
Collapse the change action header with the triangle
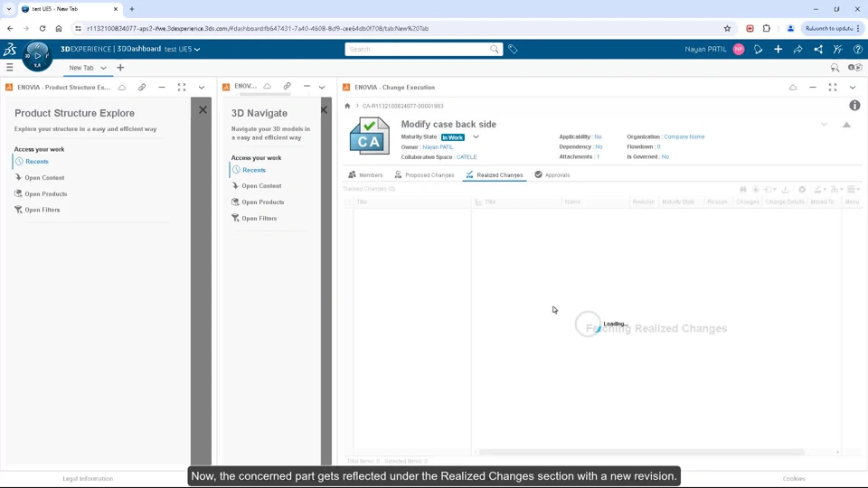click(x=846, y=125)
